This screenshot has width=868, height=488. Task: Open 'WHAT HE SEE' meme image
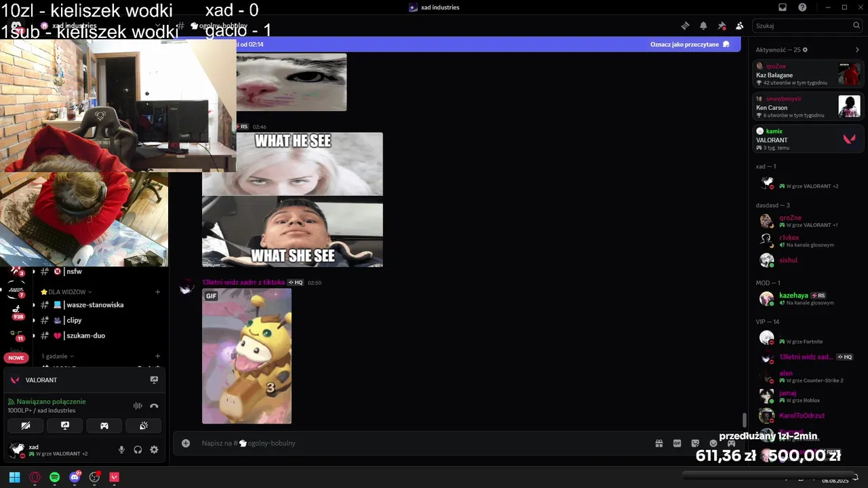292,163
